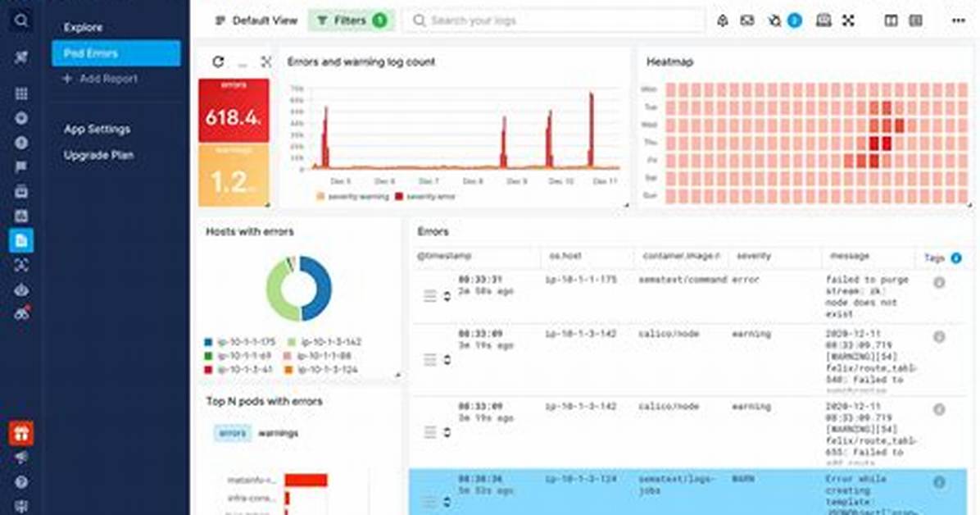This screenshot has height=515, width=980.
Task: Open the row menu for the 00:33:31 log
Action: click(430, 296)
